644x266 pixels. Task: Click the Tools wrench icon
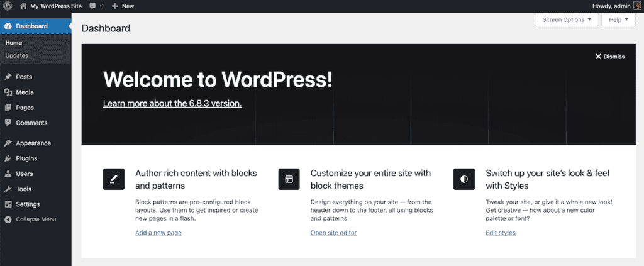pyautogui.click(x=8, y=189)
